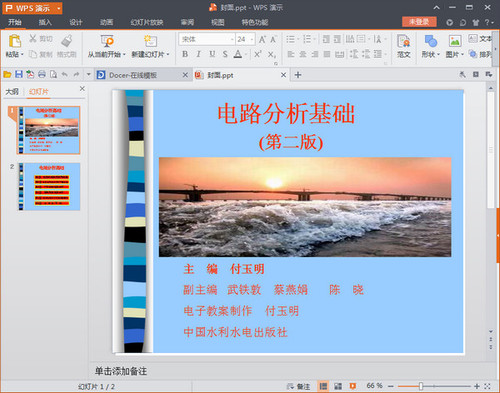Expand the New Slide dropdown arrow

pos(168,54)
